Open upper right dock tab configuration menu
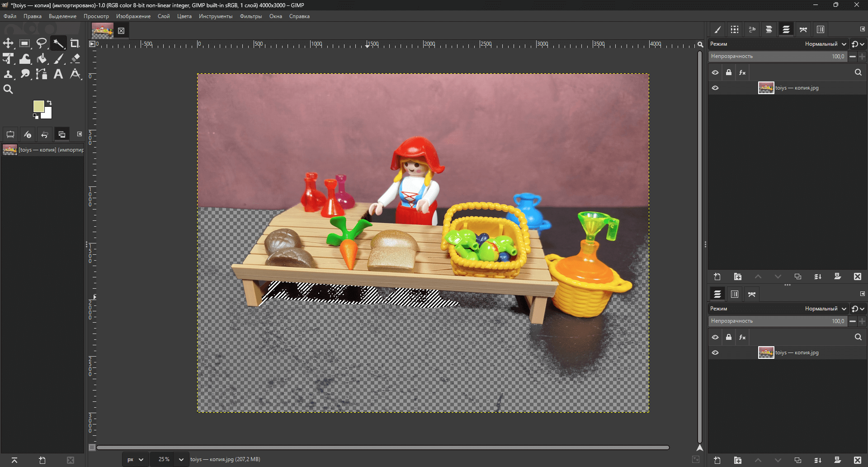This screenshot has width=868, height=467. point(862,29)
